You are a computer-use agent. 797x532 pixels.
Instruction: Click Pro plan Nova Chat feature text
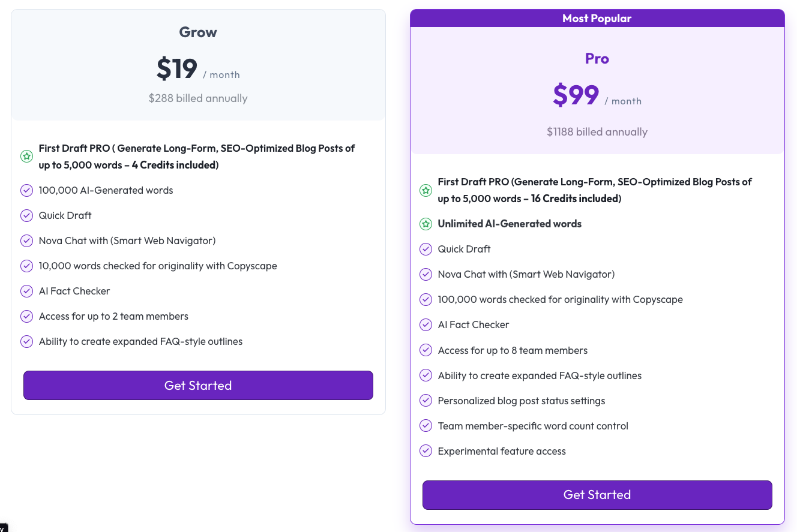526,274
